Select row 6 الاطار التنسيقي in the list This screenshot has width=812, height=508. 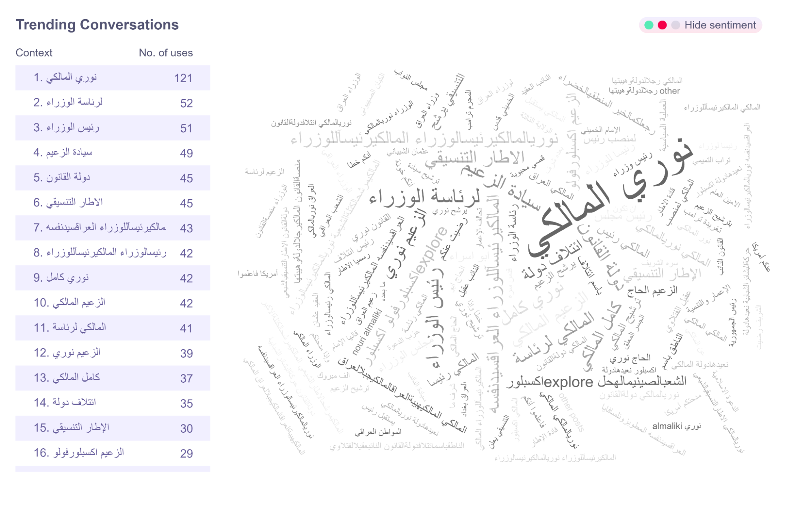tap(113, 203)
